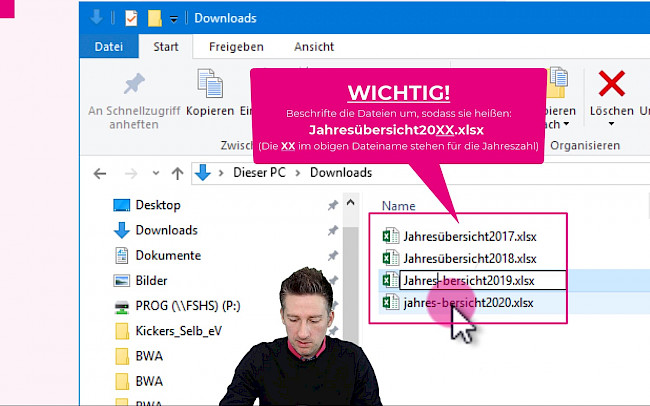Click the Kopieren ribbon button
The width and height of the screenshot is (650, 406).
click(210, 94)
